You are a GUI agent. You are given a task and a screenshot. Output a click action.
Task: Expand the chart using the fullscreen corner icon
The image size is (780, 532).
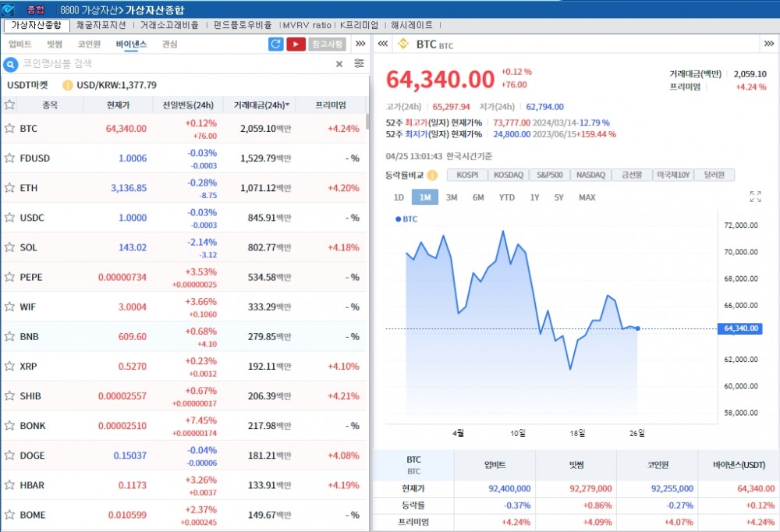coord(755,197)
